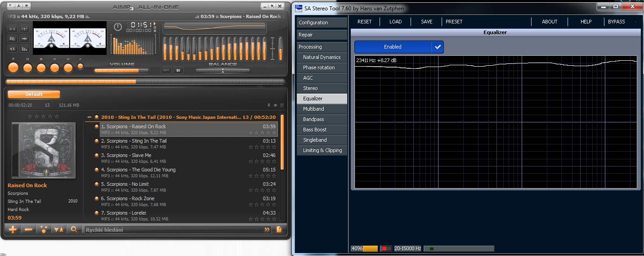This screenshot has height=256, width=644.
Task: Open AIMP settings via the wrench icon
Action: [19, 6]
